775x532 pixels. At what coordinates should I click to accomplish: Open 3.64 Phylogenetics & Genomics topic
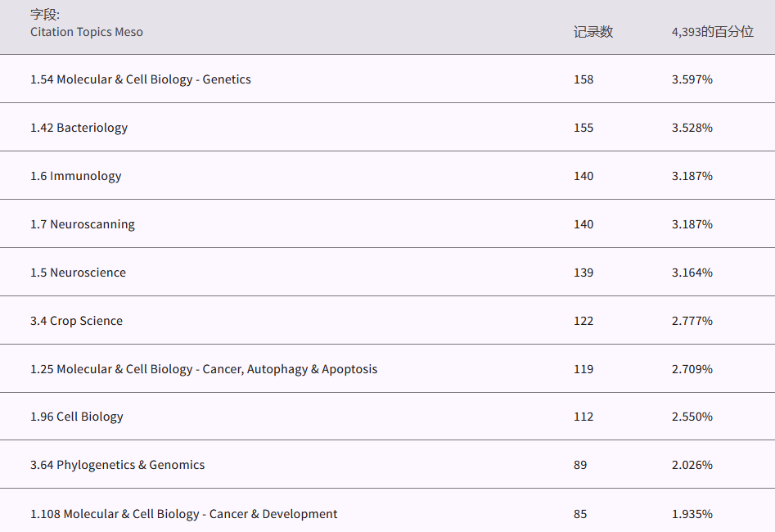118,465
